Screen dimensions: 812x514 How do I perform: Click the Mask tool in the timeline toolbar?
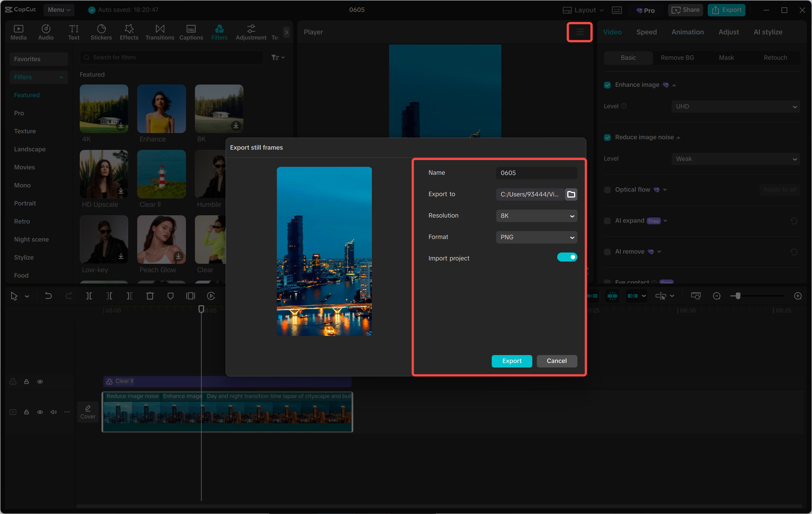click(x=170, y=296)
